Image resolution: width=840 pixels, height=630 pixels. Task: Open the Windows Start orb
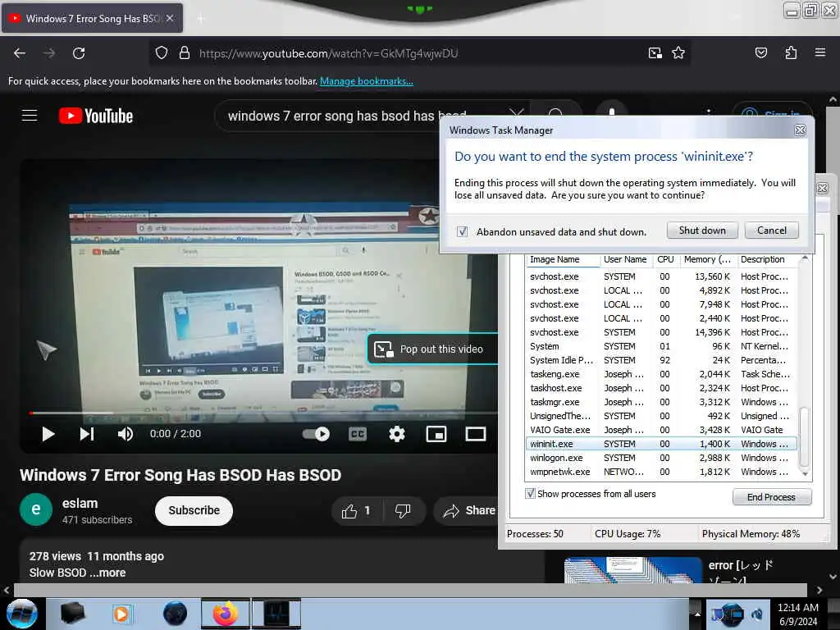coord(21,614)
